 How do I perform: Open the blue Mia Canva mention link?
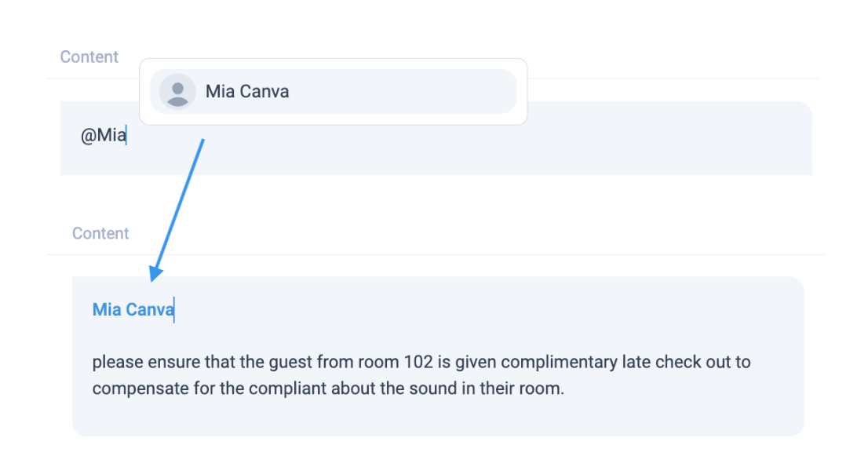coord(133,309)
